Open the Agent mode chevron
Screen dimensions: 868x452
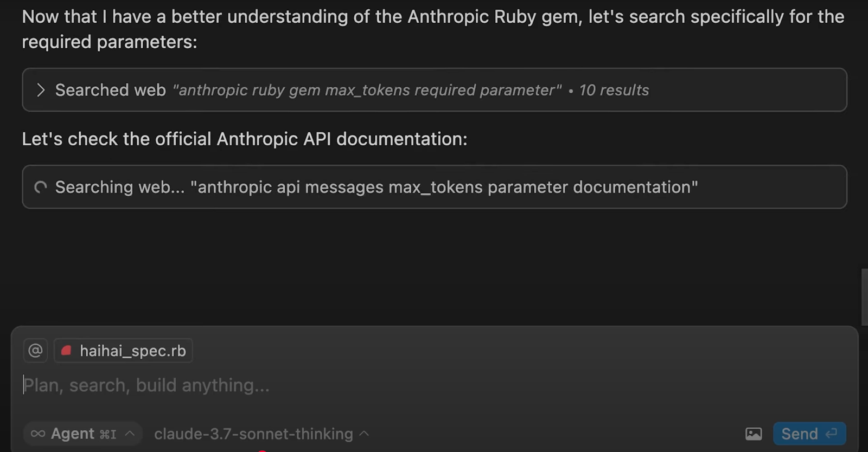[x=130, y=434]
